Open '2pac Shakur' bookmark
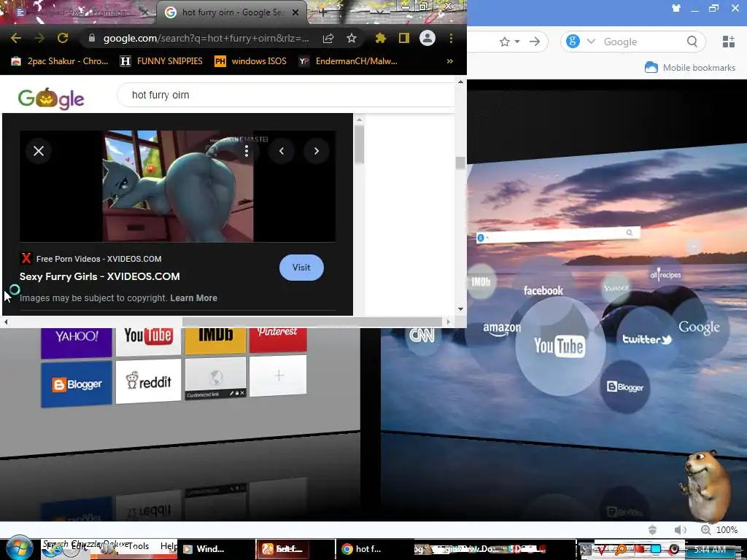This screenshot has width=747, height=560. [60, 61]
